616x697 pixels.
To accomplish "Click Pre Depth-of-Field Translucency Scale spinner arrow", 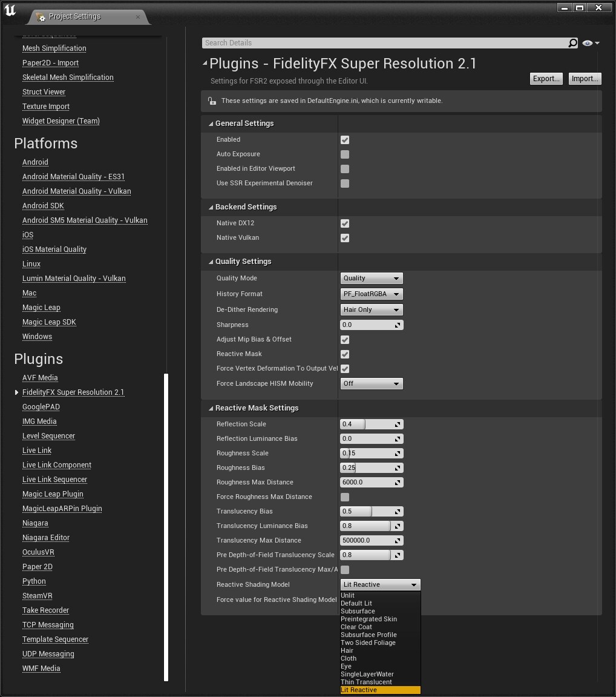I will click(398, 555).
